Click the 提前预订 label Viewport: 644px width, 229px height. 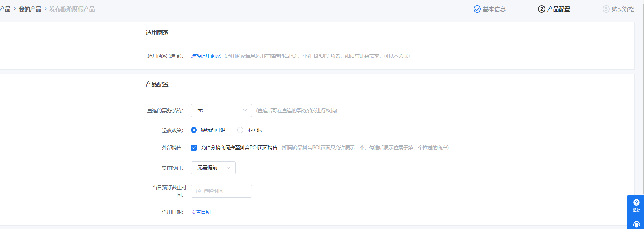tap(172, 168)
